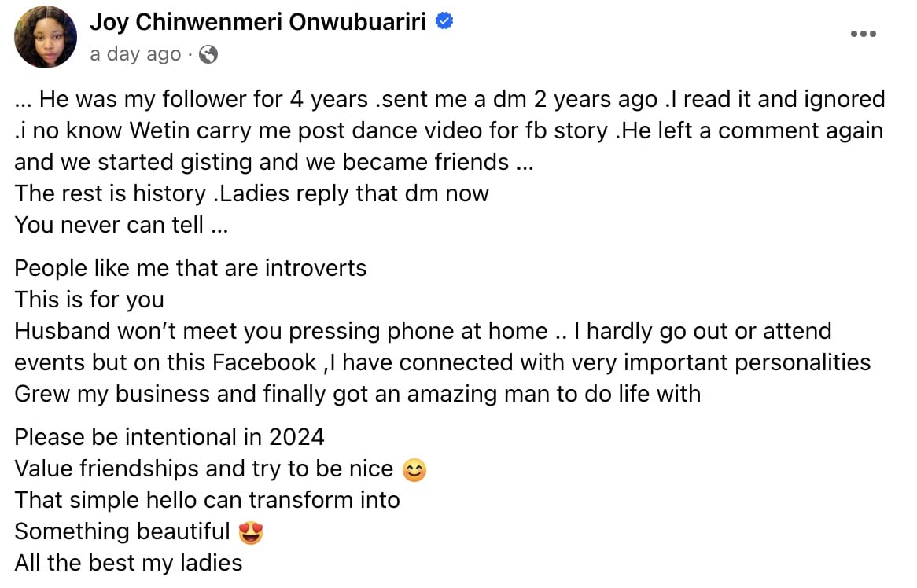Click 'Please be intentional in 2024' text
Viewport: 917px width, 588px height.
tap(169, 437)
